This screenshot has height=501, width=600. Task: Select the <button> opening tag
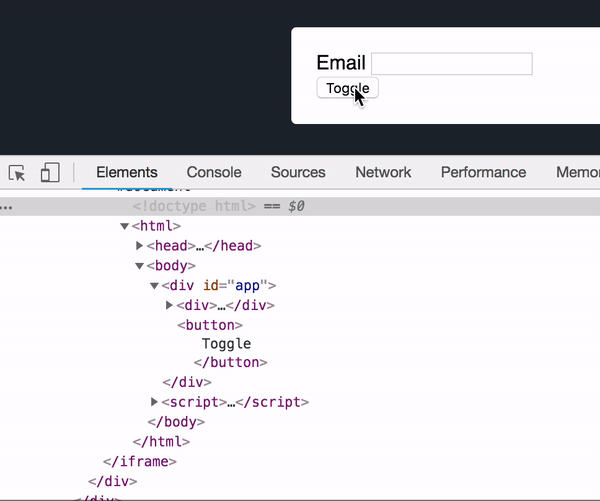click(210, 325)
